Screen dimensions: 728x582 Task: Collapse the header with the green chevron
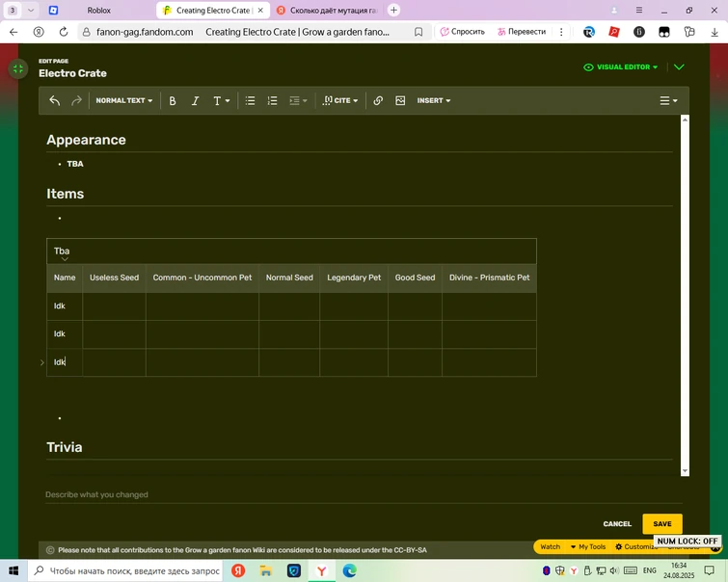(x=679, y=67)
